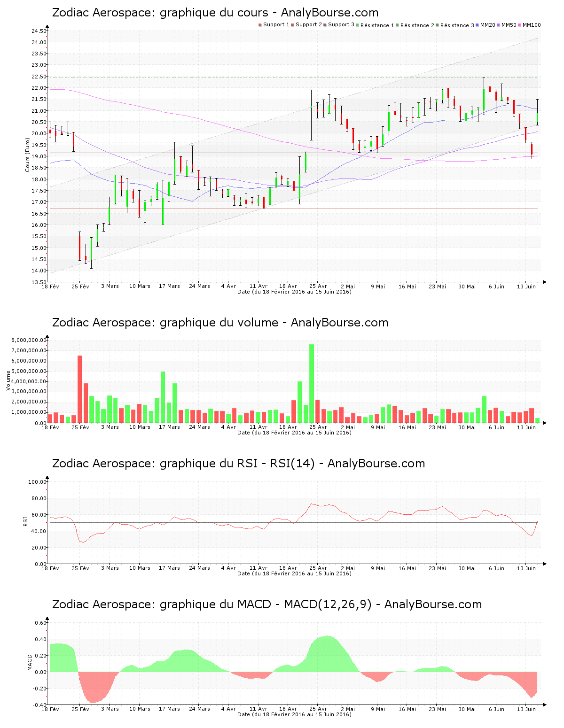564x728 pixels.
Task: Click the Résistance 1 green legend swatch
Action: click(358, 25)
